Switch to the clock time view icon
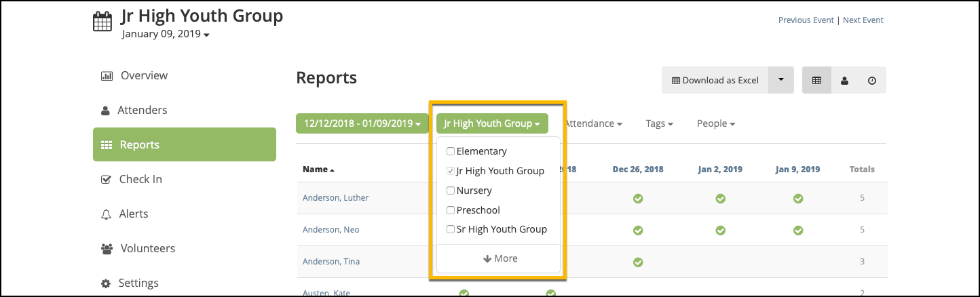Image resolution: width=980 pixels, height=297 pixels. (872, 80)
